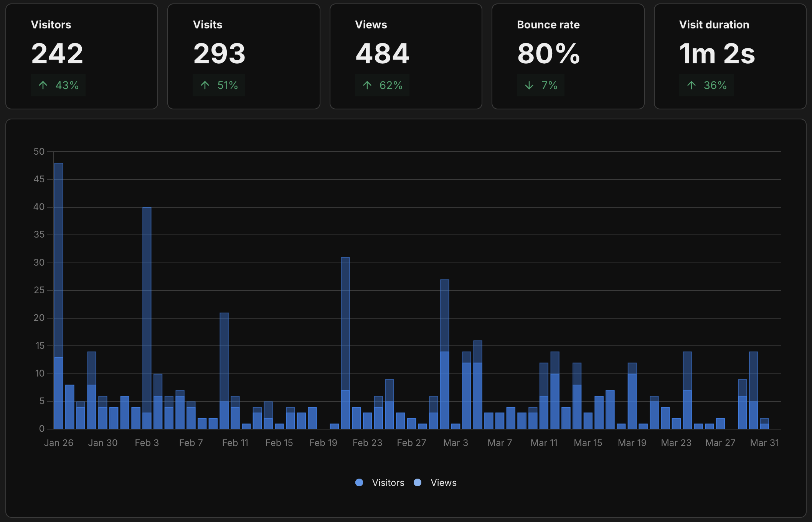Click the 43% growth badge under Visitors
812x522 pixels.
click(x=58, y=85)
